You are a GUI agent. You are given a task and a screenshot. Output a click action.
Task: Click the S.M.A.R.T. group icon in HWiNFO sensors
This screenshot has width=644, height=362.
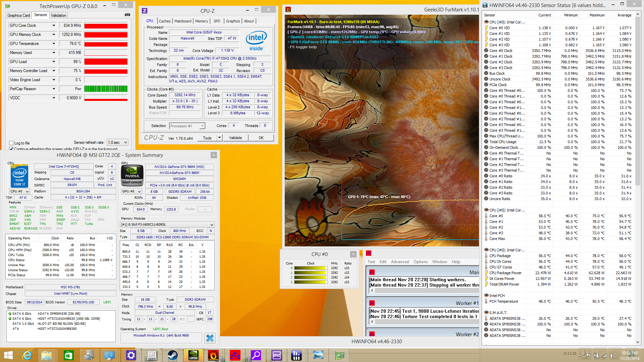click(486, 313)
